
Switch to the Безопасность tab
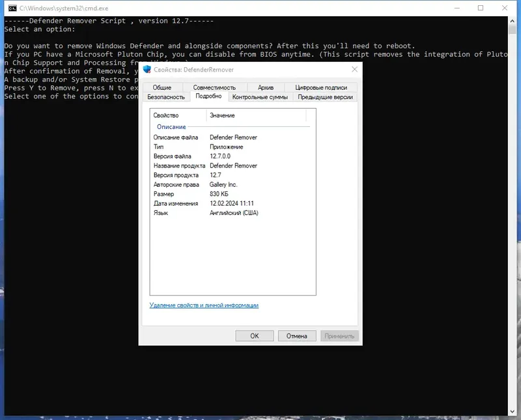click(166, 97)
